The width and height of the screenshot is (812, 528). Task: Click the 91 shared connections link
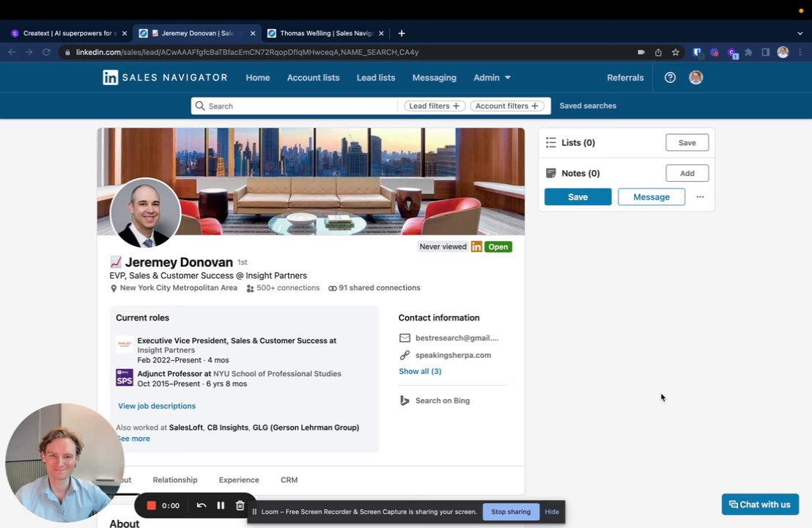[379, 287]
